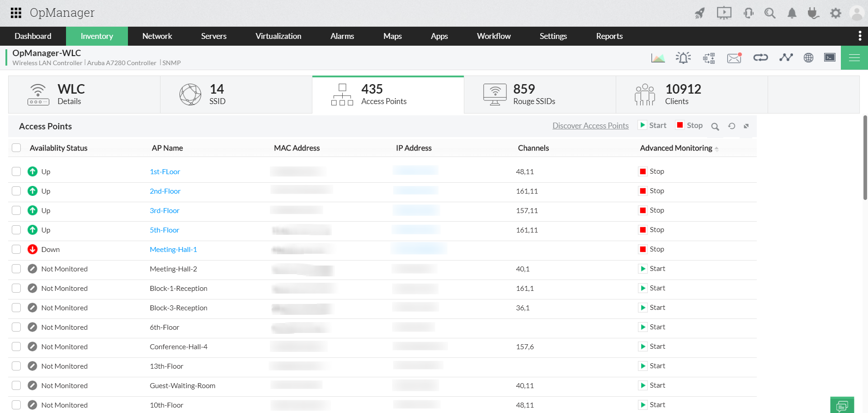Open the device workflow icon
Screen dimensions: 868x413
pos(709,58)
